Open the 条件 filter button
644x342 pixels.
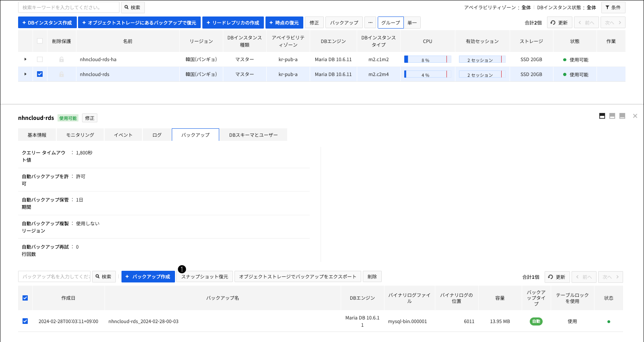click(613, 7)
